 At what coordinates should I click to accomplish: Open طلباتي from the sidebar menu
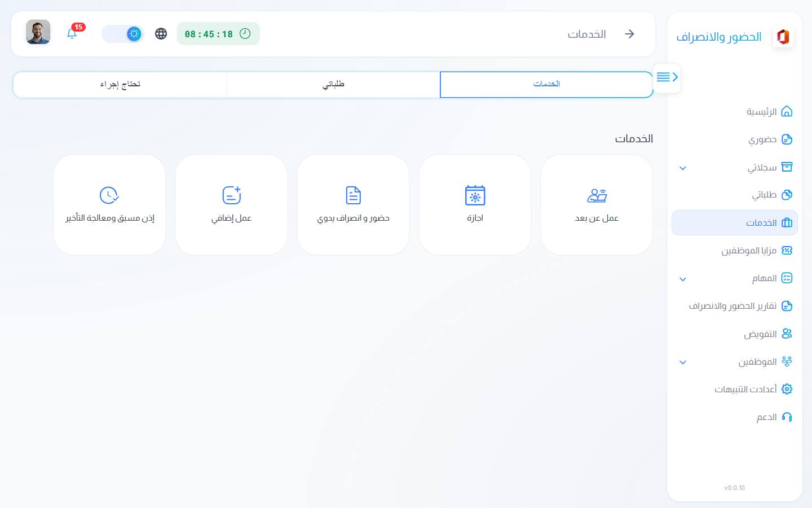[x=734, y=195]
